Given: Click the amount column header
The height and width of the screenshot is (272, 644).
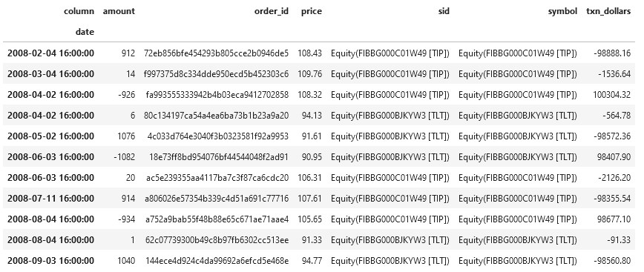Looking at the screenshot, I should pos(119,11).
